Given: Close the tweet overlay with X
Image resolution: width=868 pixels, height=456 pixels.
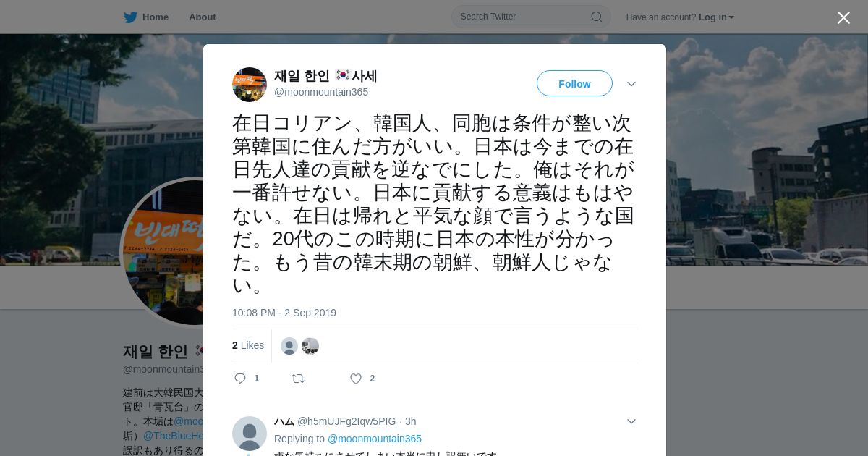Looking at the screenshot, I should tap(843, 17).
